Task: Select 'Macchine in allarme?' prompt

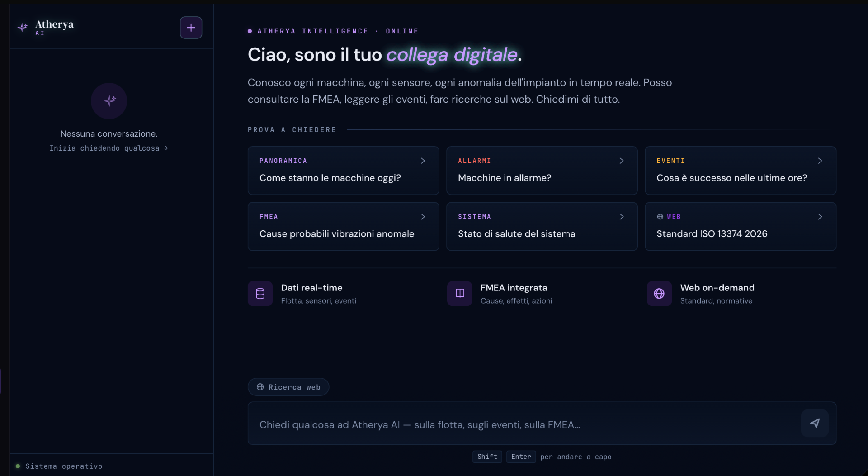Action: pyautogui.click(x=542, y=171)
